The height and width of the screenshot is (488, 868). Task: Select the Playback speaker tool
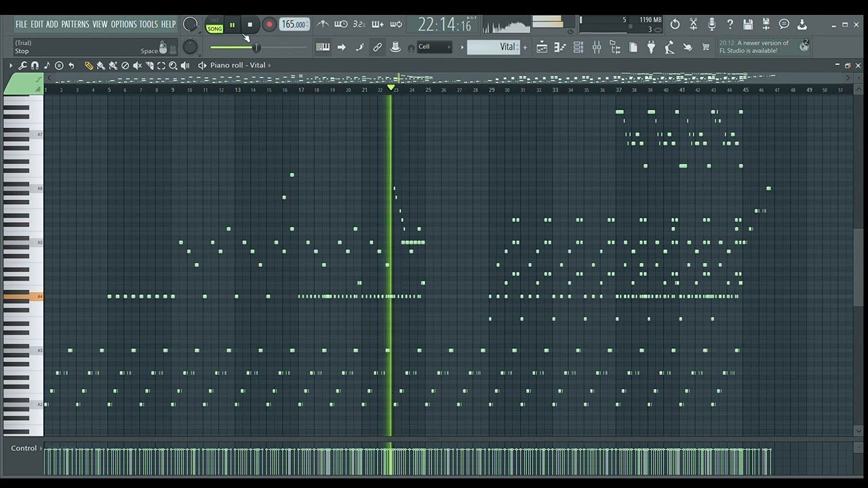pos(185,65)
